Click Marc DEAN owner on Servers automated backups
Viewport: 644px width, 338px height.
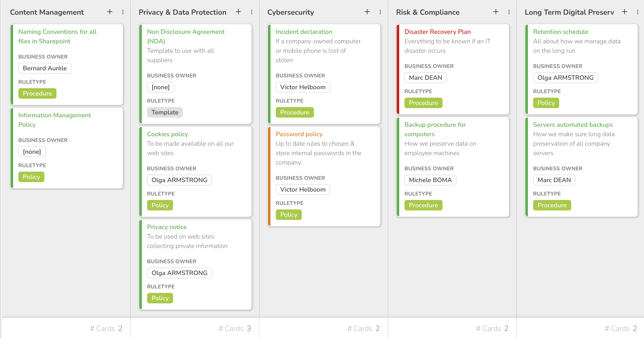point(554,180)
